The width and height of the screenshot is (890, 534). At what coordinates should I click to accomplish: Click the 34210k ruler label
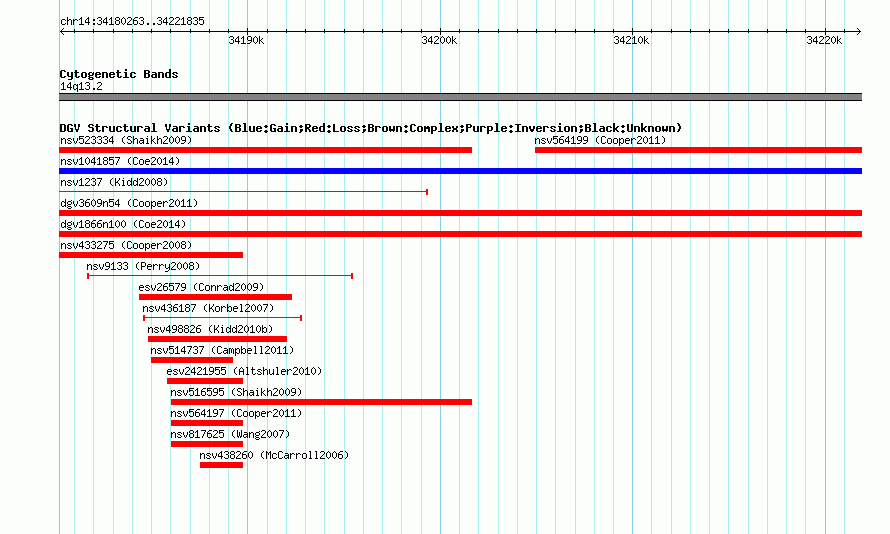[x=631, y=40]
